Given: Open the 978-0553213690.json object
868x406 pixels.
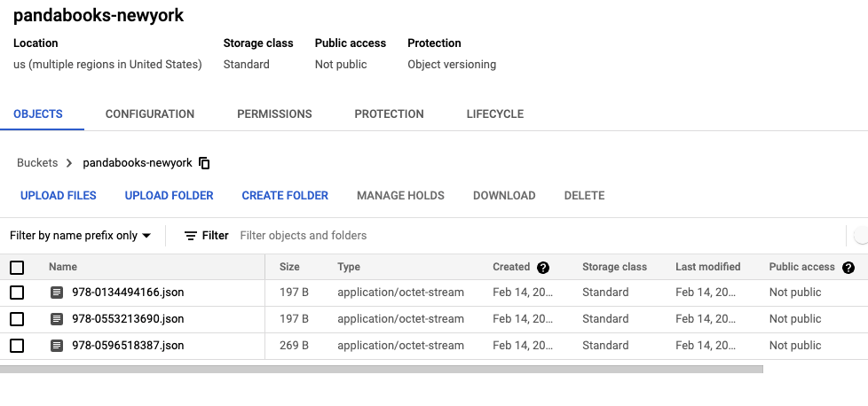Looking at the screenshot, I should [x=128, y=319].
